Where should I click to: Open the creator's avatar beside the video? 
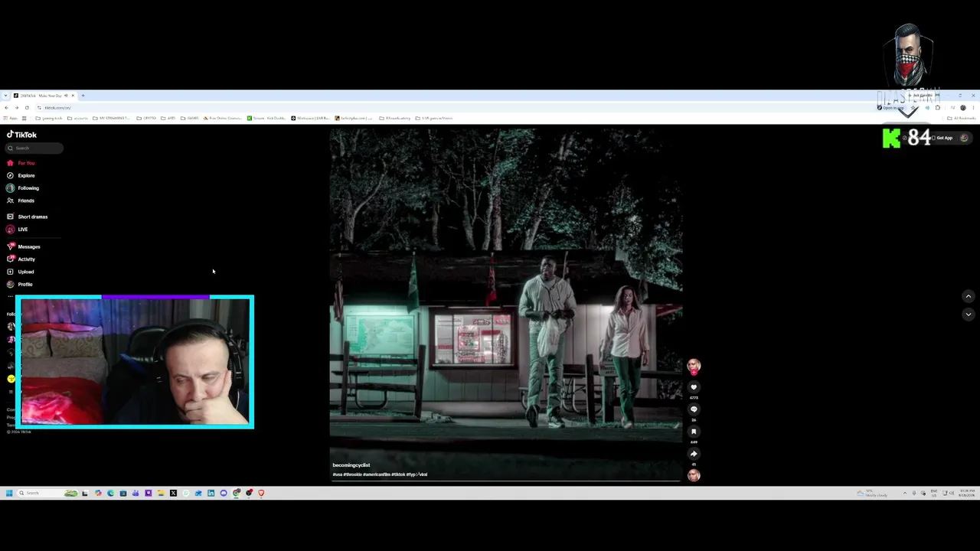(694, 366)
